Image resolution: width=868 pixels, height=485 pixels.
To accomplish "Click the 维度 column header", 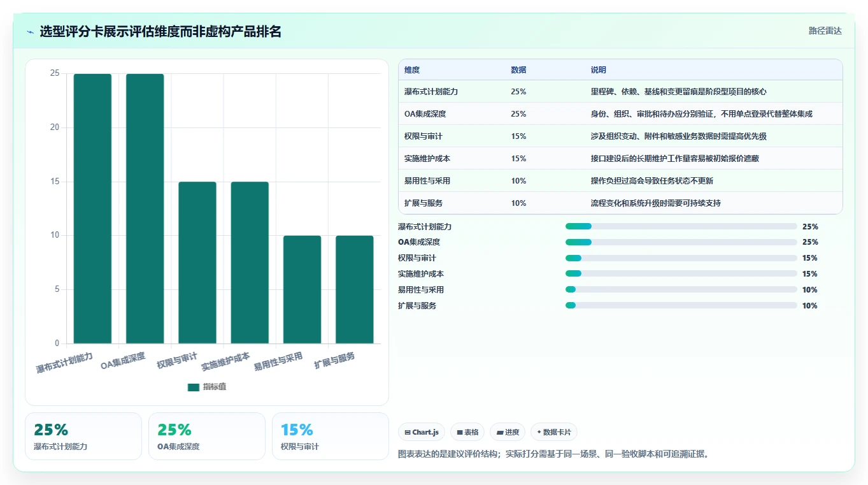I will click(412, 70).
